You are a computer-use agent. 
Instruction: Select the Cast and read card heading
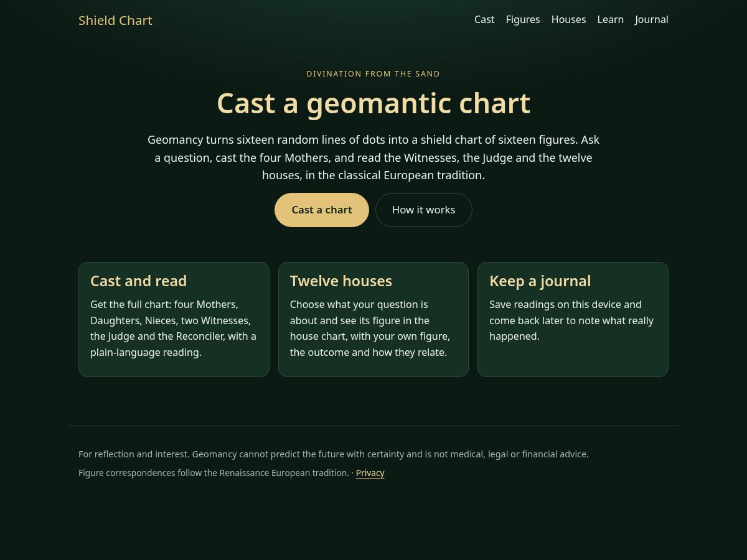click(x=139, y=281)
